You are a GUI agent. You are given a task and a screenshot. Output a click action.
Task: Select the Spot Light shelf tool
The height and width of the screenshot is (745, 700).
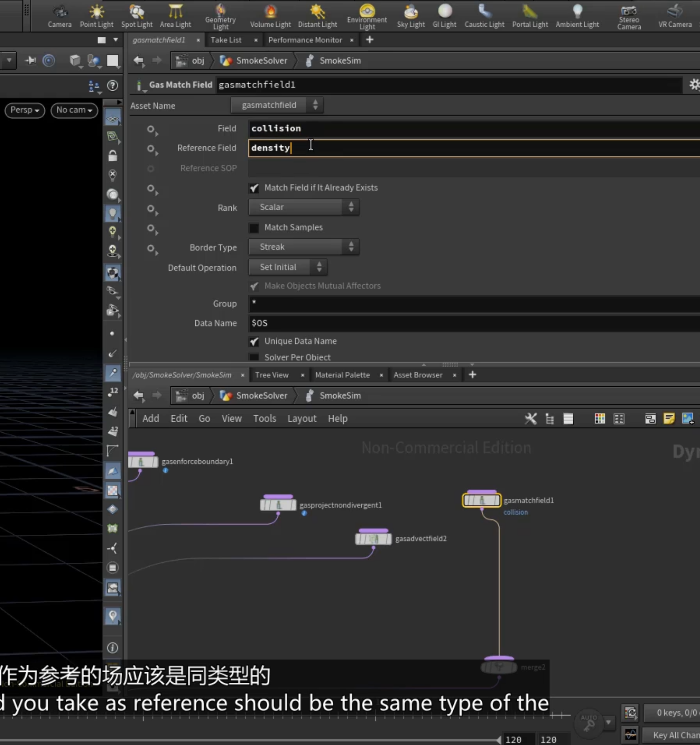137,17
